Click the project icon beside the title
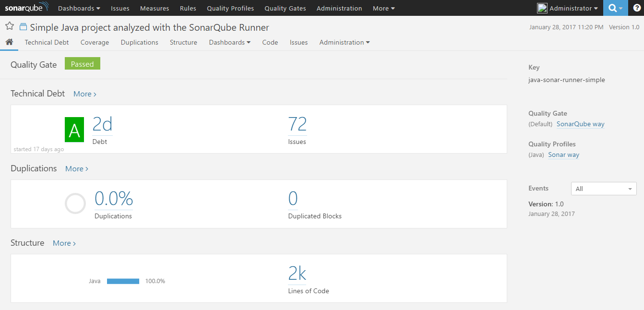The width and height of the screenshot is (644, 310). point(23,27)
